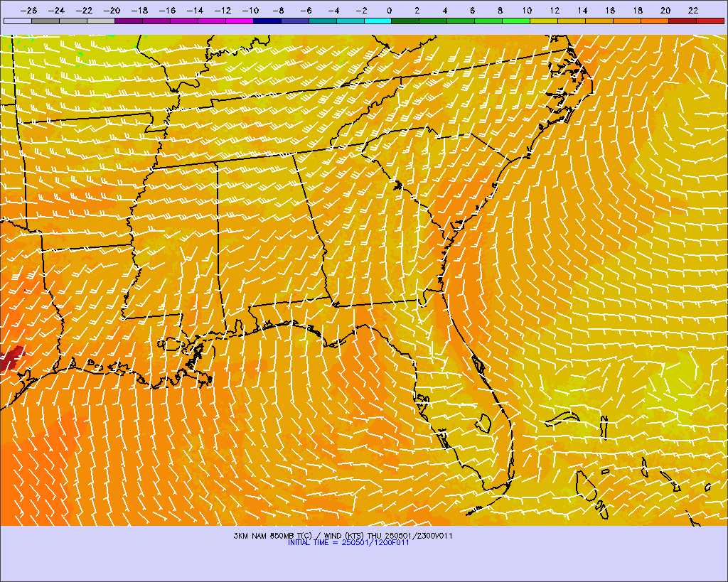Click the cyan swatch between -2 and 0
This screenshot has height=582, width=728.
click(378, 21)
